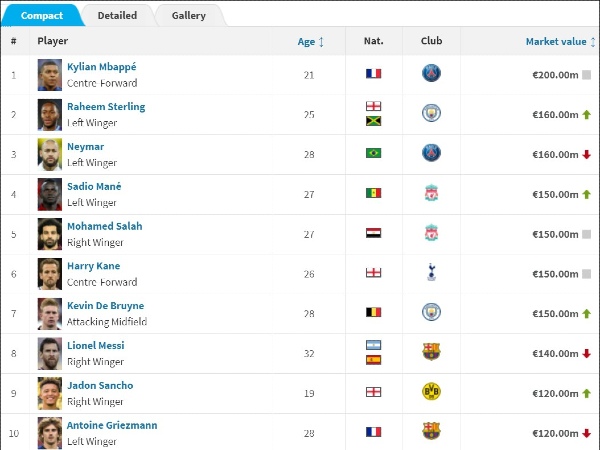Open Kevin De Bruyne's player profile link
This screenshot has width=600, height=450.
pyautogui.click(x=106, y=306)
